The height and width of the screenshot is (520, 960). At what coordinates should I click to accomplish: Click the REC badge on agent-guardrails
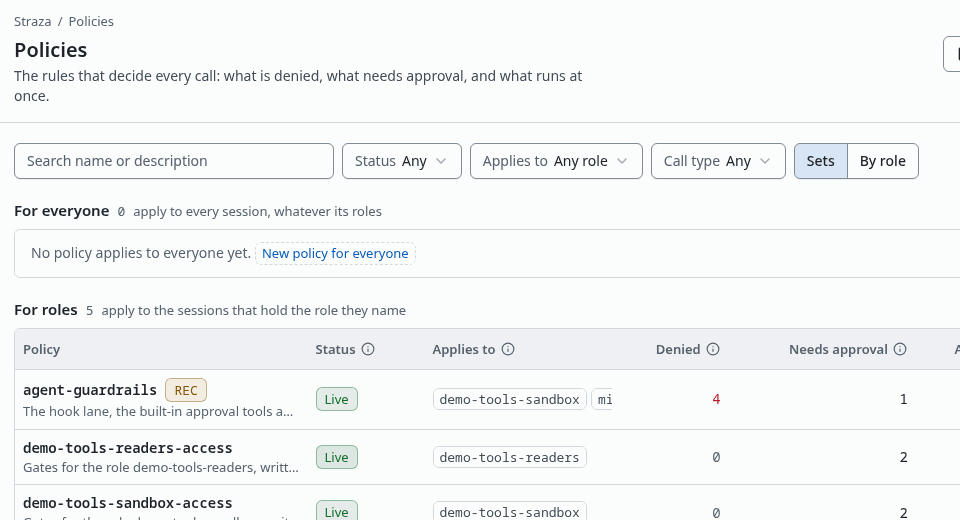pyautogui.click(x=186, y=390)
